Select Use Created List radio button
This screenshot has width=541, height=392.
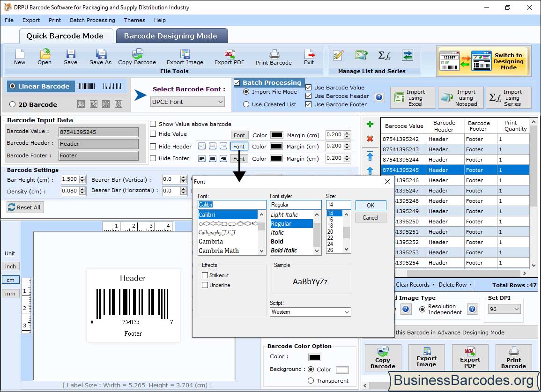pyautogui.click(x=246, y=104)
